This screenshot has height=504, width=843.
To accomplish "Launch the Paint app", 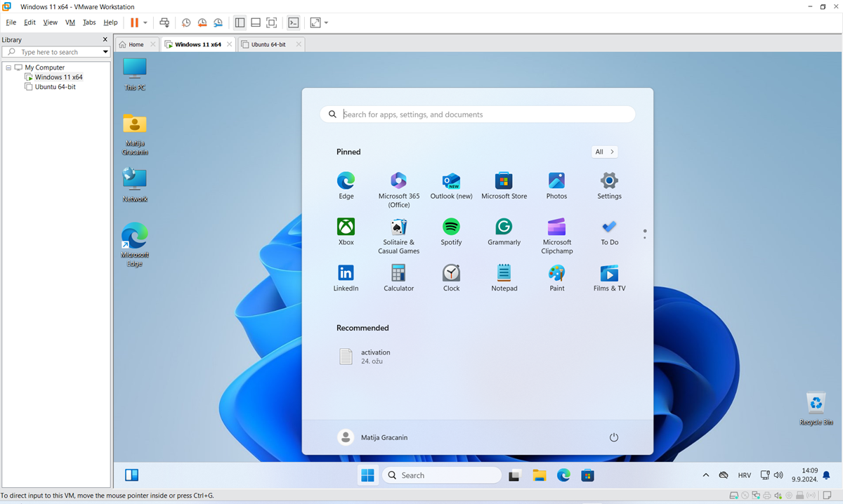I will pyautogui.click(x=556, y=278).
